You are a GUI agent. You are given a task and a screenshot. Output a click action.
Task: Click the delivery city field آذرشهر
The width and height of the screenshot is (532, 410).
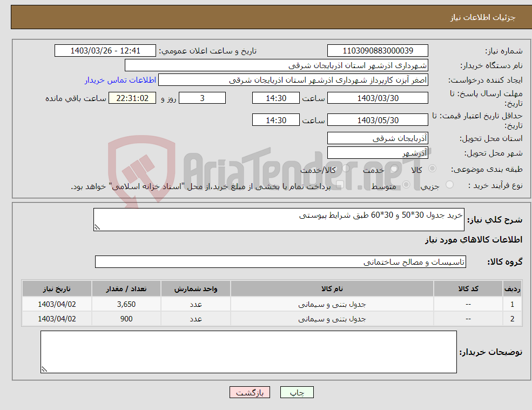pos(378,153)
